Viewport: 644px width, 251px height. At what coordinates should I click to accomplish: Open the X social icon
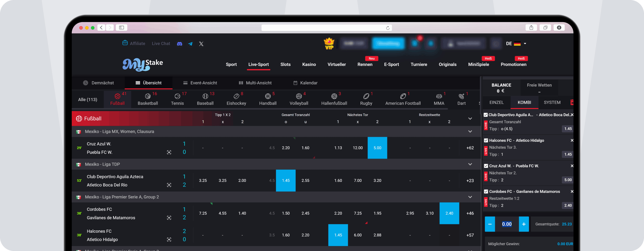click(x=201, y=44)
